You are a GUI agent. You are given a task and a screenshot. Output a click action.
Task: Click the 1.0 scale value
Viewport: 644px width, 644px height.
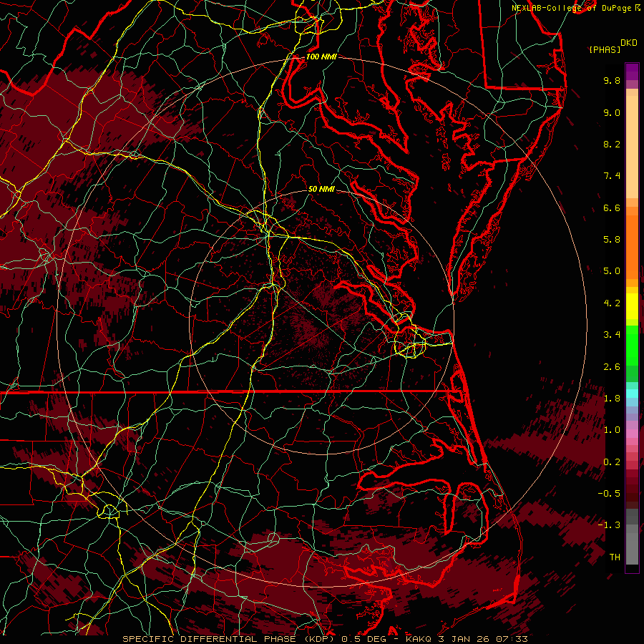coord(612,430)
